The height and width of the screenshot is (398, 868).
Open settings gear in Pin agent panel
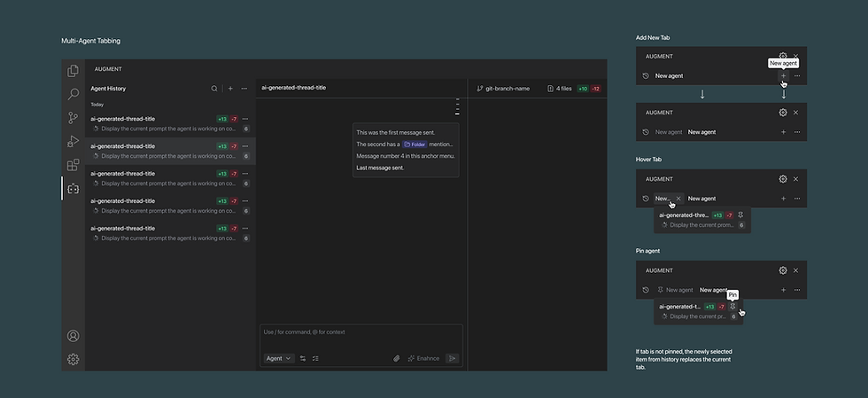(783, 270)
